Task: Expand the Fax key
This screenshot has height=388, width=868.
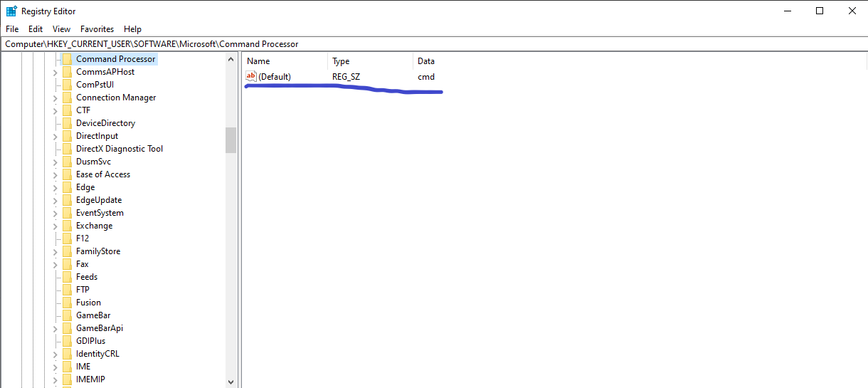Action: [55, 264]
